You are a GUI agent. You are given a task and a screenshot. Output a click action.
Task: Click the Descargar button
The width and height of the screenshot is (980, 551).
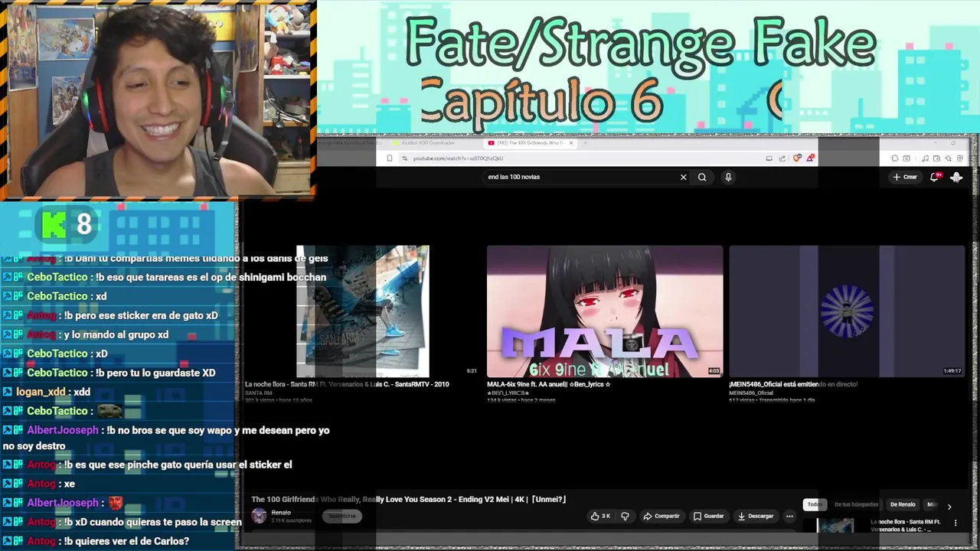[x=756, y=516]
